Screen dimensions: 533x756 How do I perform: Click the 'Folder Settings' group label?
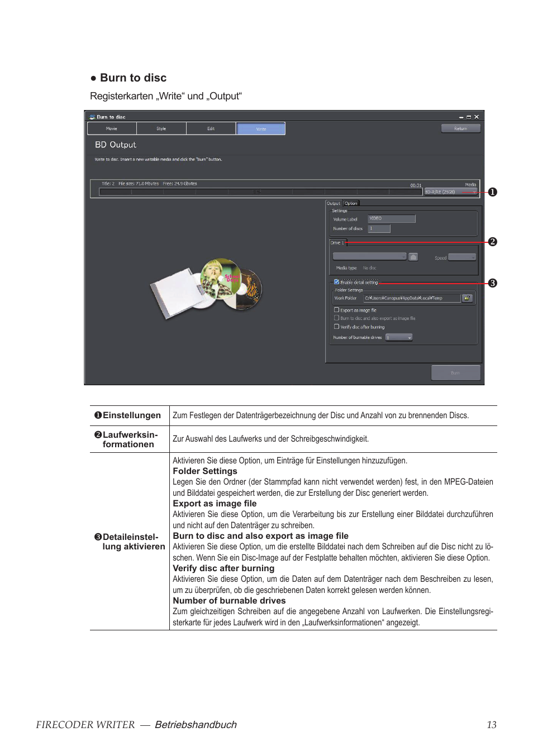pos(349,290)
